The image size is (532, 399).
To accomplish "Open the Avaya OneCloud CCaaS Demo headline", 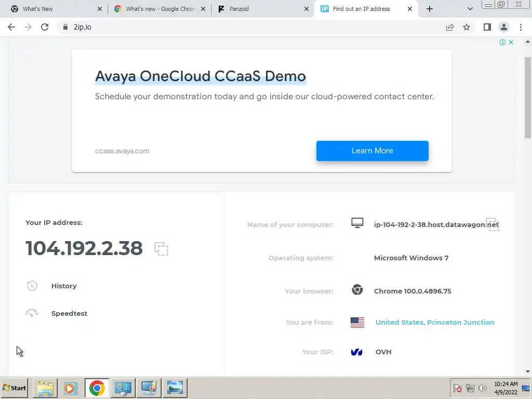I will coord(201,76).
